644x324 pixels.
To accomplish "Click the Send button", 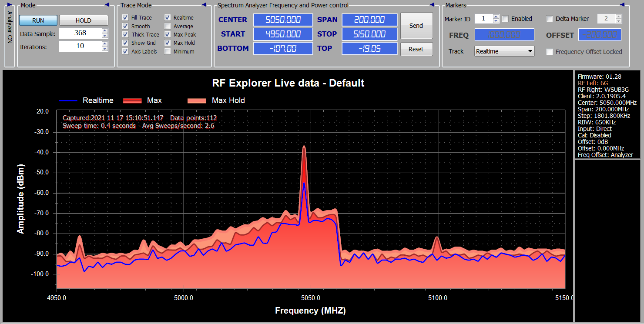I will 416,26.
